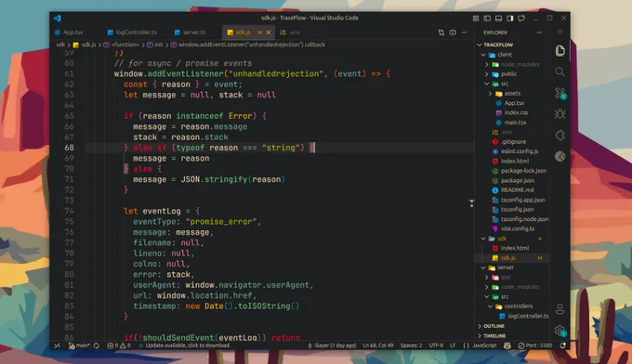Click LF end-of-line setting
Image resolution: width=632 pixels, height=364 pixels.
pos(453,345)
